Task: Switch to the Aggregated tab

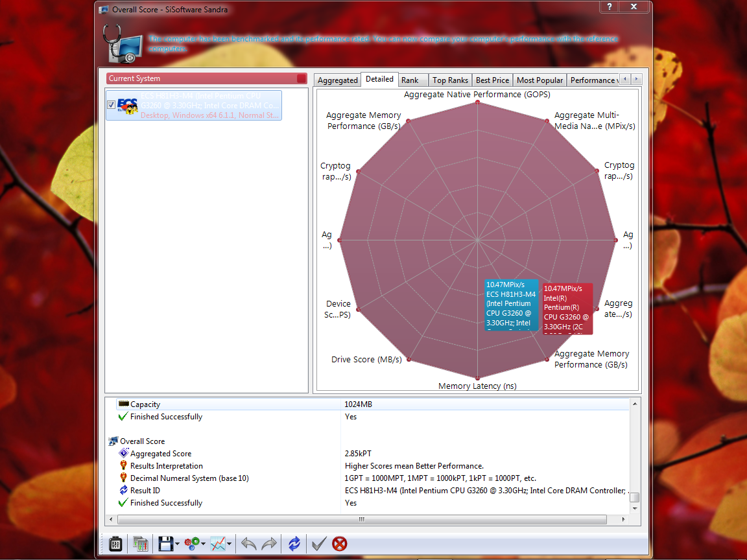Action: point(337,80)
